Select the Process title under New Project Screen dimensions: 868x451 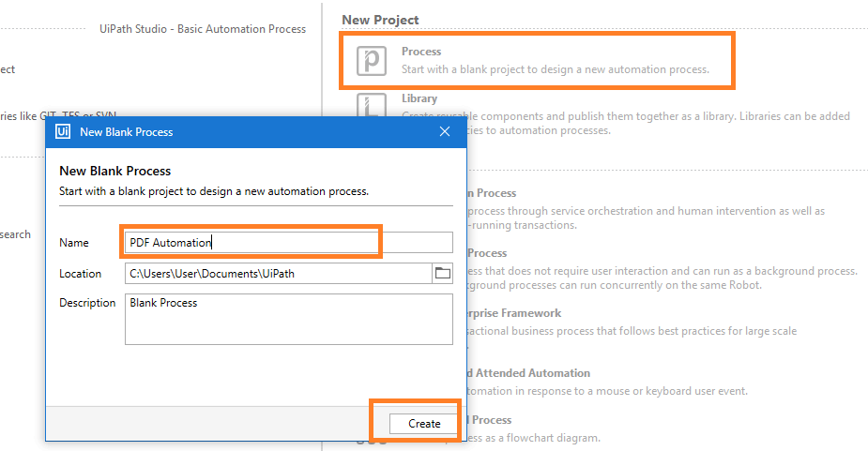tap(421, 52)
